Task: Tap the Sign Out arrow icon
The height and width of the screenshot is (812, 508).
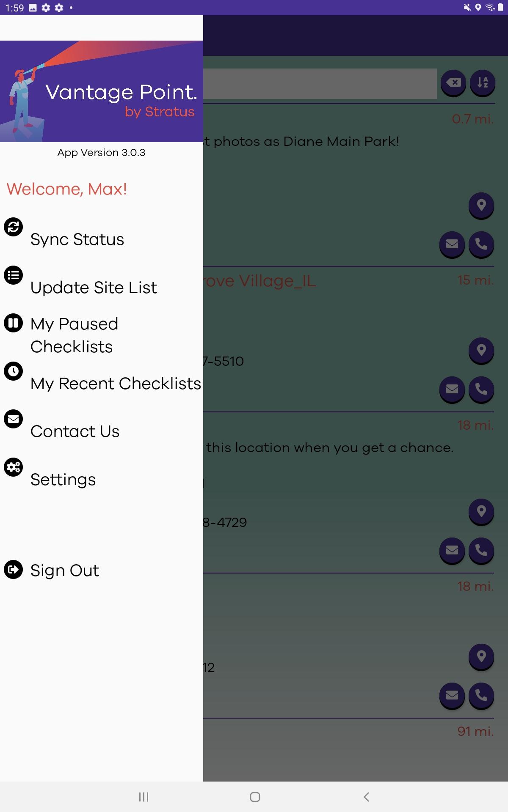Action: pos(13,569)
